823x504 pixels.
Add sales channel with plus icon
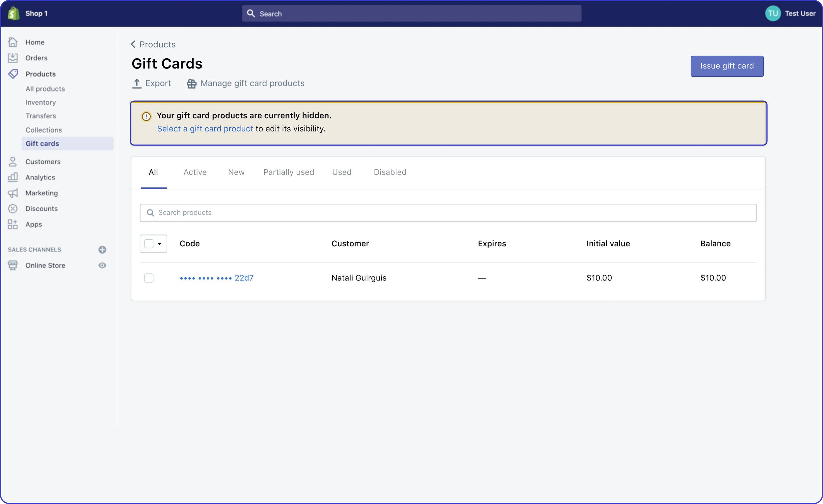pyautogui.click(x=102, y=250)
